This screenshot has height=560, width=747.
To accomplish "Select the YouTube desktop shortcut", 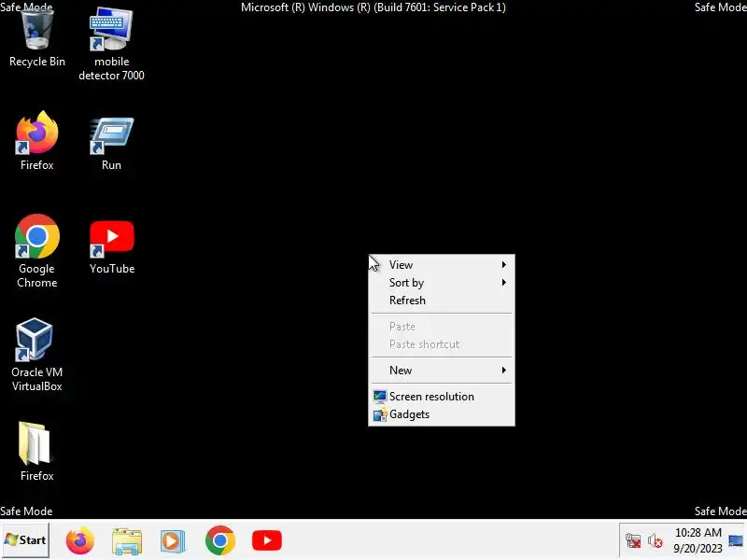I will [x=112, y=247].
